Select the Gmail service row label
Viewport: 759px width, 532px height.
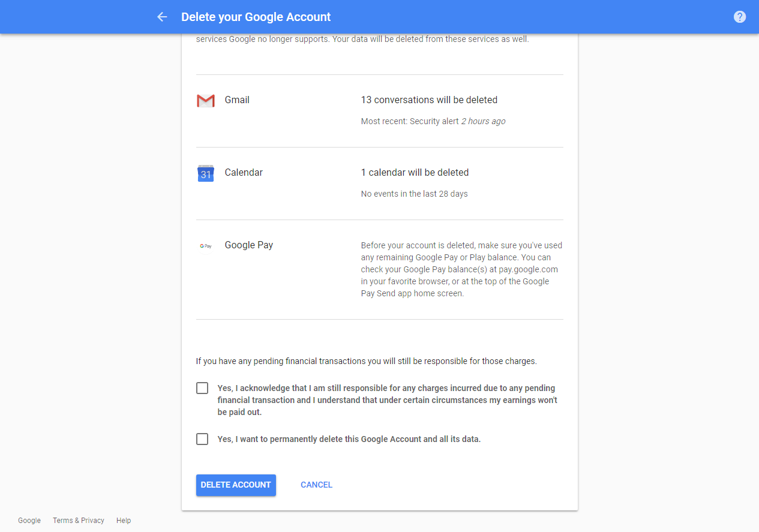[x=237, y=100]
